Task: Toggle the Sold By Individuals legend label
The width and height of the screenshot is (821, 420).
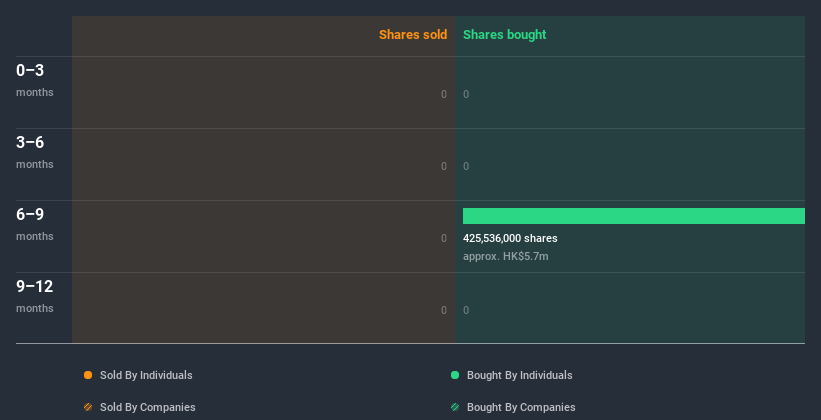Action: (x=146, y=375)
